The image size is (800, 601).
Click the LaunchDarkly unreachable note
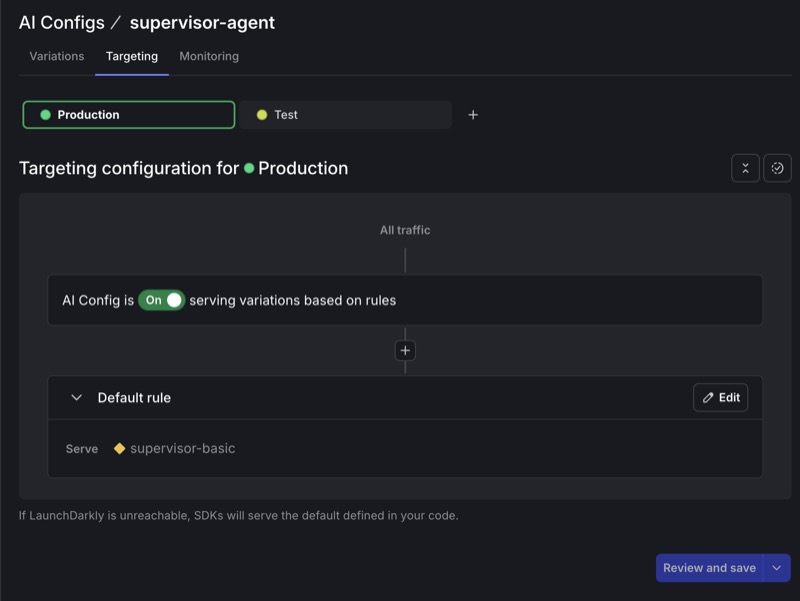click(x=239, y=515)
